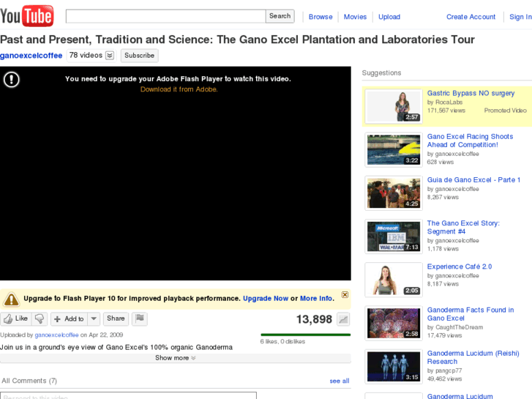
Task: Click the YouTube logo
Action: tap(27, 15)
